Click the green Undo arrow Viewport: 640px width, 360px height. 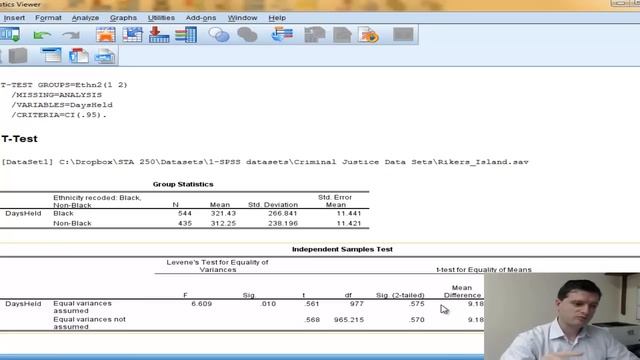coord(42,36)
